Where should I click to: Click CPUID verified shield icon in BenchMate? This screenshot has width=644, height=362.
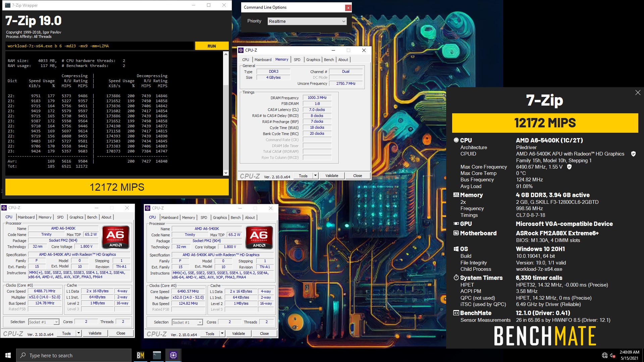click(x=633, y=154)
